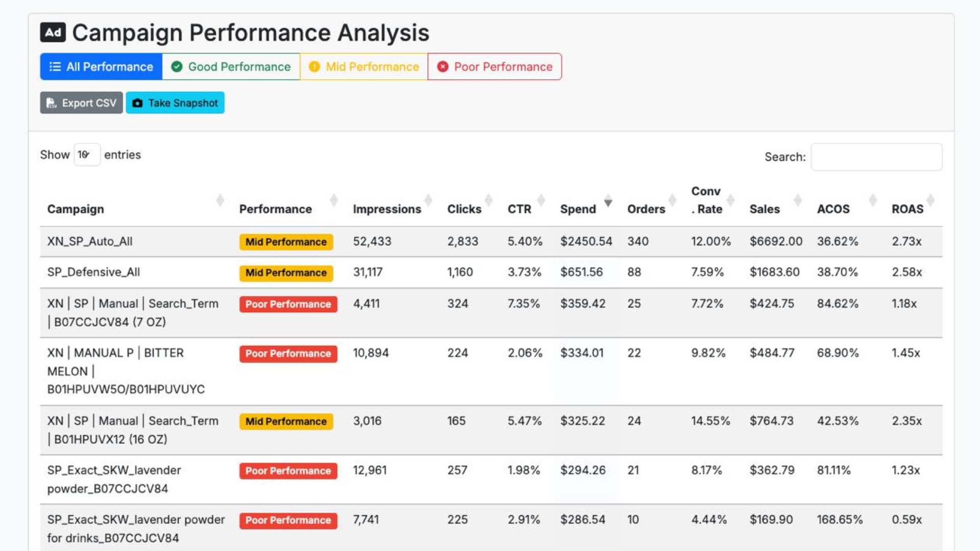
Task: Click impressions value 12,961
Action: [x=370, y=470]
